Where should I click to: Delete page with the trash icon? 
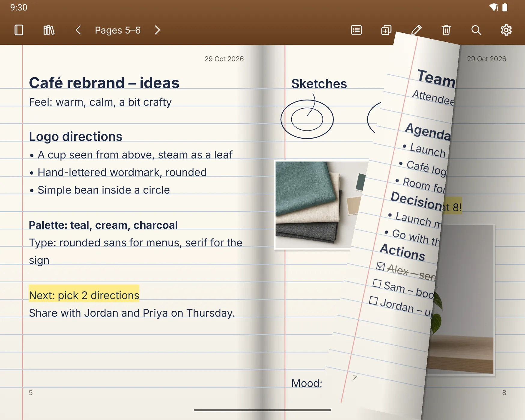click(x=446, y=30)
